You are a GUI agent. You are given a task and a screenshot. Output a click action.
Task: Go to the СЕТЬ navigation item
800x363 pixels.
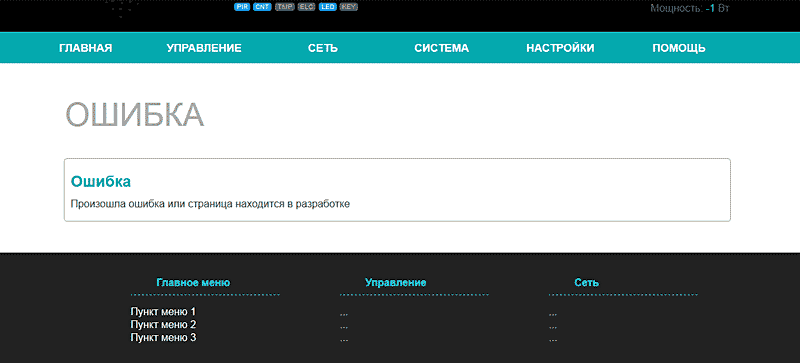point(323,48)
